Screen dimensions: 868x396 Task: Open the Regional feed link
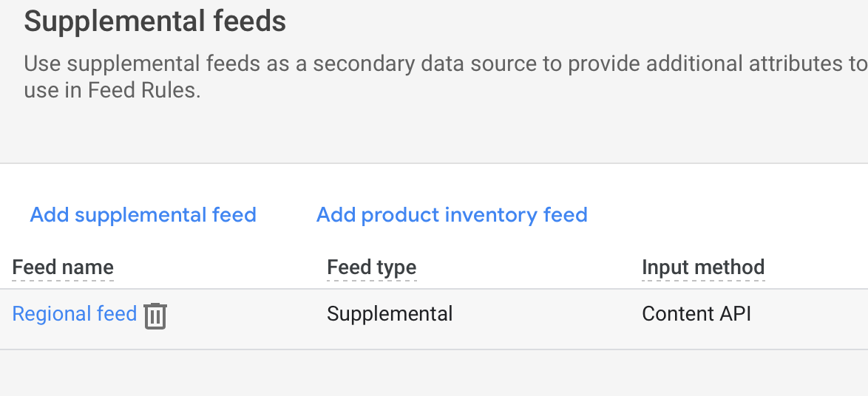coord(74,313)
